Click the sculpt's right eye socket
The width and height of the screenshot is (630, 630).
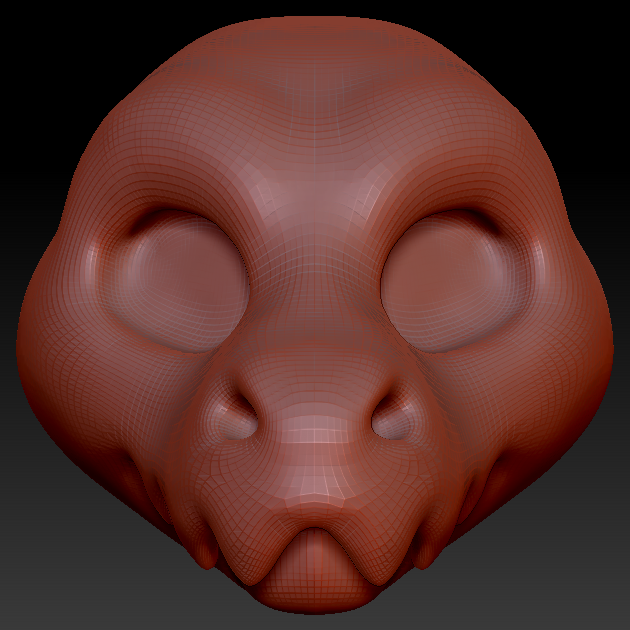tap(456, 281)
